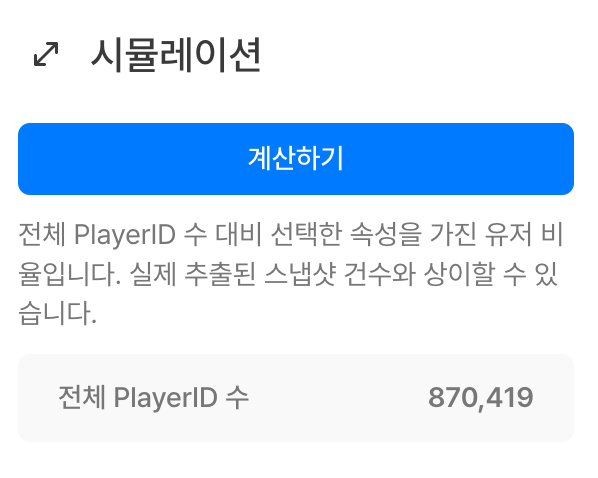The width and height of the screenshot is (598, 478).
Task: Click the 대비 word in the helper description
Action: pyautogui.click(x=238, y=234)
